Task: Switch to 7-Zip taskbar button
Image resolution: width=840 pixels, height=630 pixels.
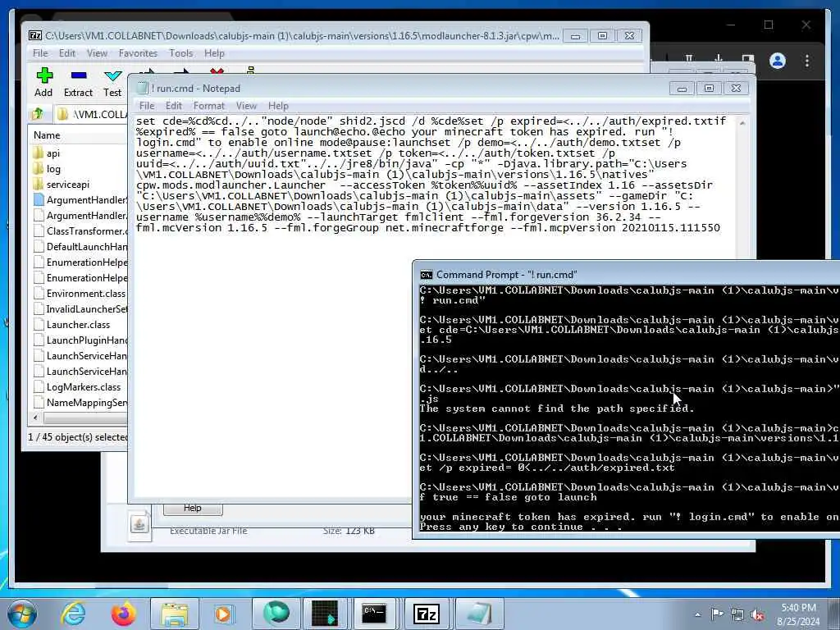Action: point(427,614)
